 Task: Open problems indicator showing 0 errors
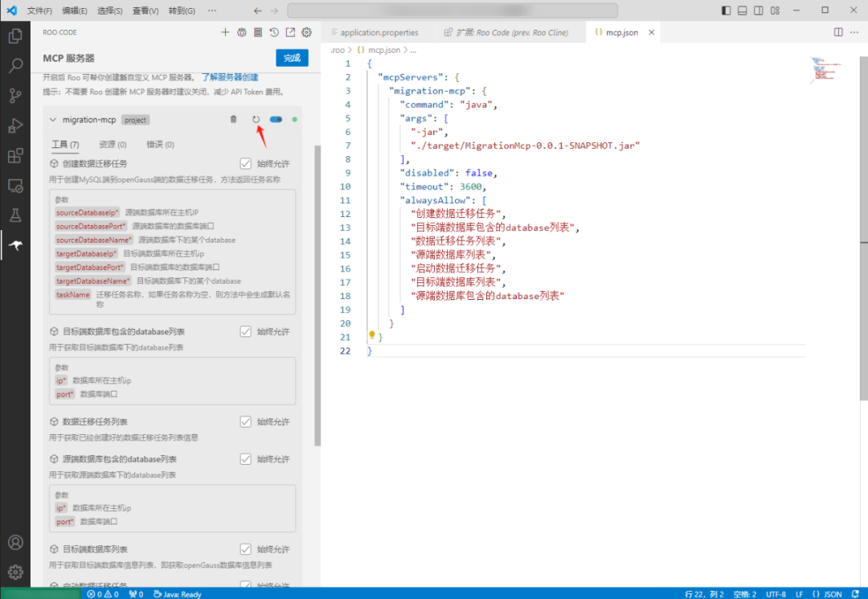102,593
